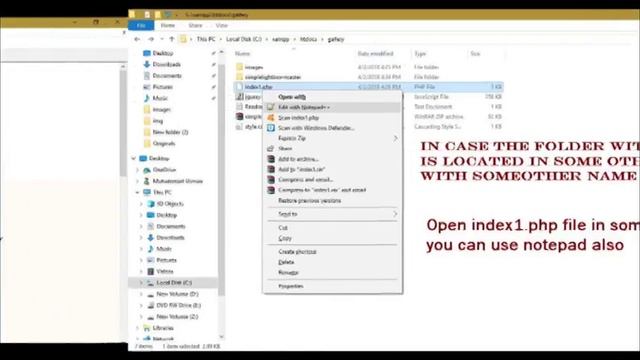This screenshot has height=360, width=640.
Task: Open the images folder in file list
Action: 254,67
